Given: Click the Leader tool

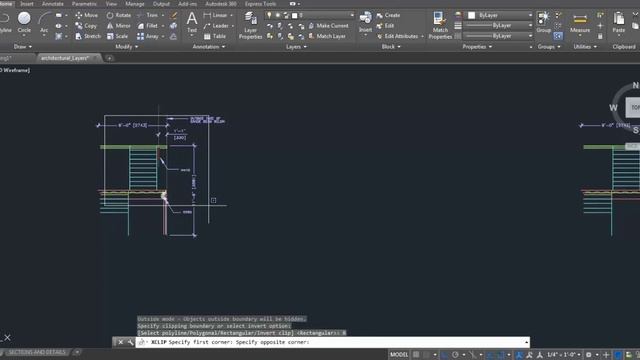Looking at the screenshot, I should (x=216, y=26).
